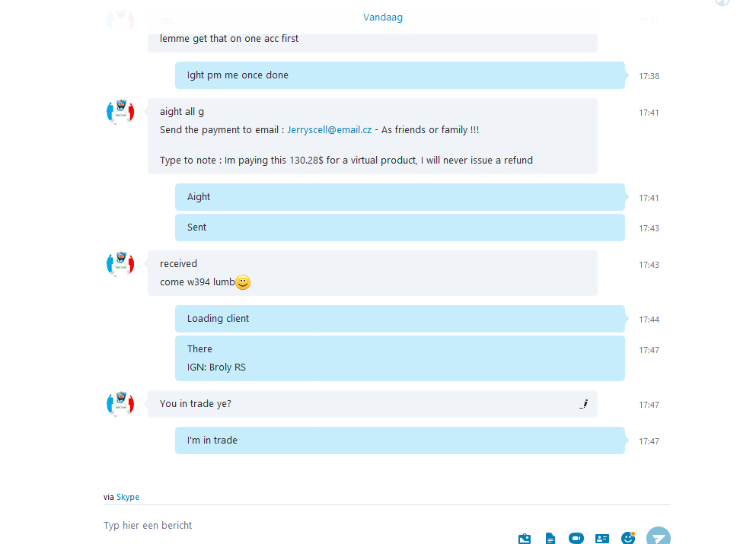Viewport: 756px width, 544px height.
Task: Click the Skype link after 'via'
Action: tap(128, 497)
